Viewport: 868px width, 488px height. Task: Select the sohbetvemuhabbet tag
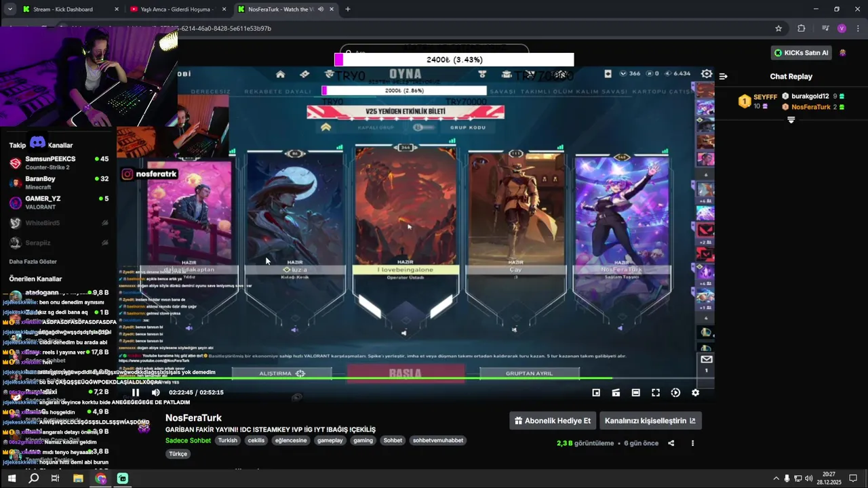pyautogui.click(x=438, y=441)
